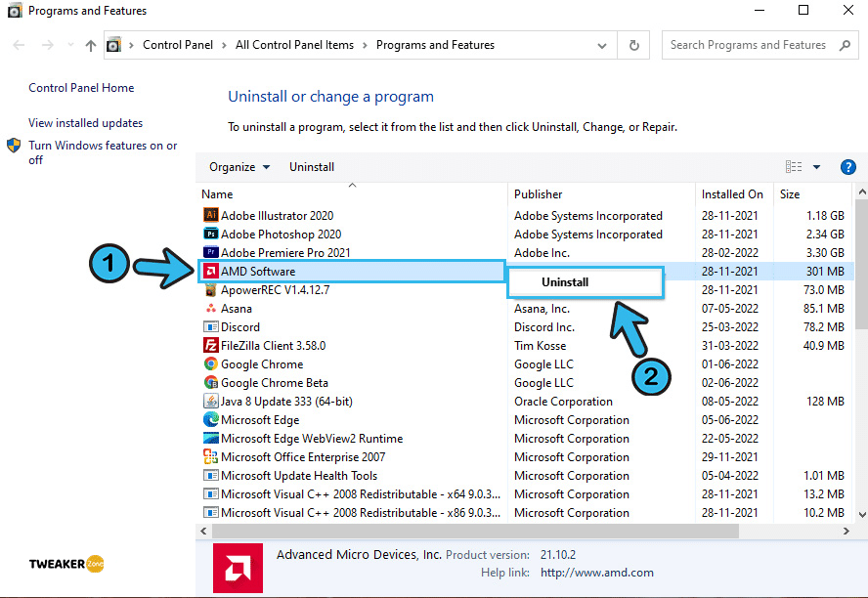Click the scroll up arrow
Screen dimensions: 868x598
pos(862,192)
